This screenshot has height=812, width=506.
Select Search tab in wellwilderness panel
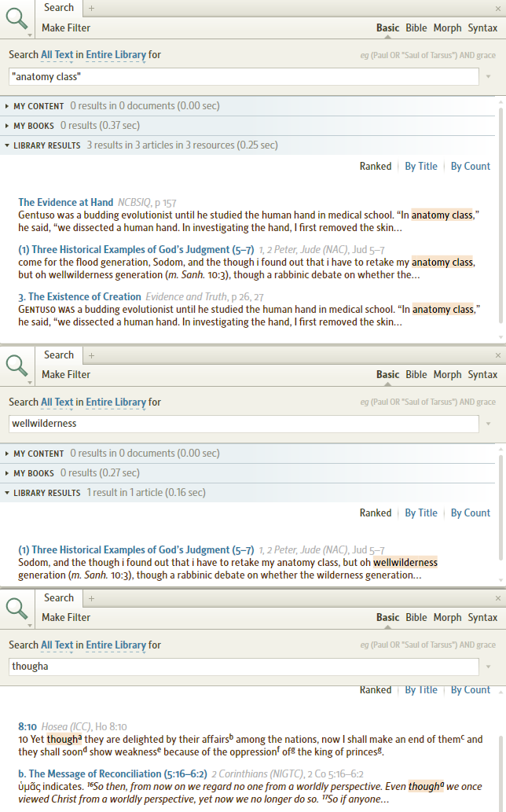tap(58, 355)
